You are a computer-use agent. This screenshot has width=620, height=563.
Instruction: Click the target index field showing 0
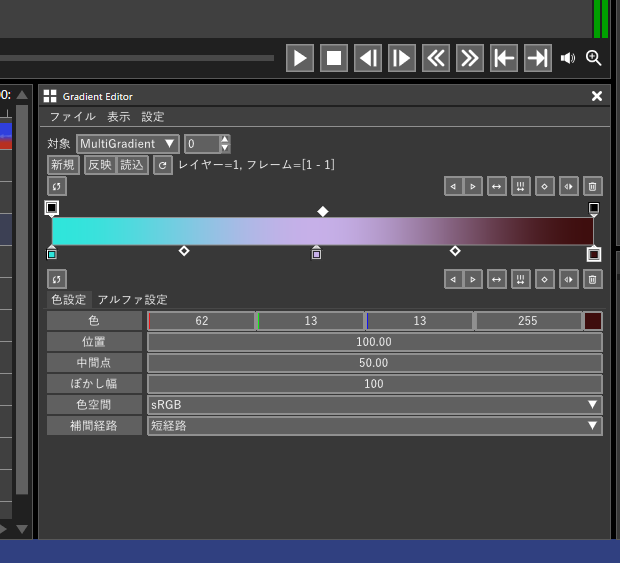pyautogui.click(x=202, y=144)
